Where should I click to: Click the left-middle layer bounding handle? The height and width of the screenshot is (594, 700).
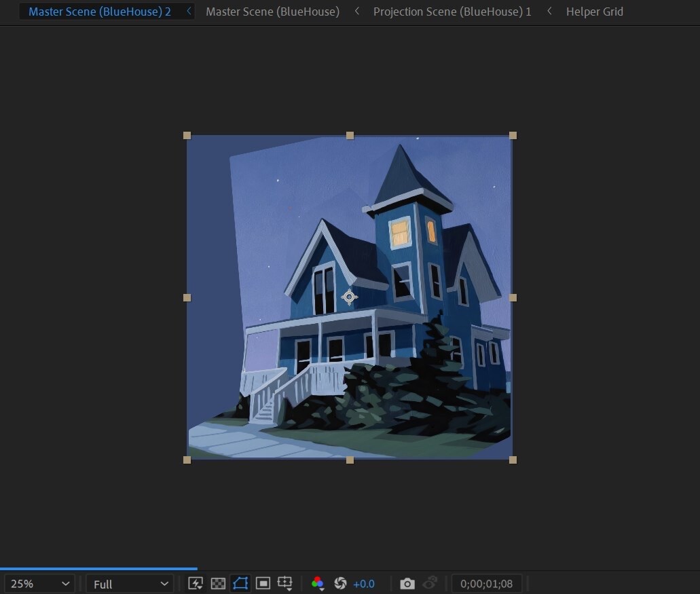187,297
